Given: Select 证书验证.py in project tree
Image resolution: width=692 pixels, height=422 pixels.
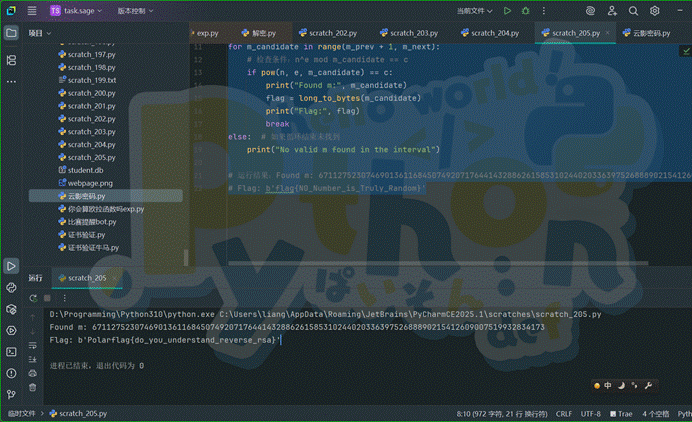Looking at the screenshot, I should [82, 234].
